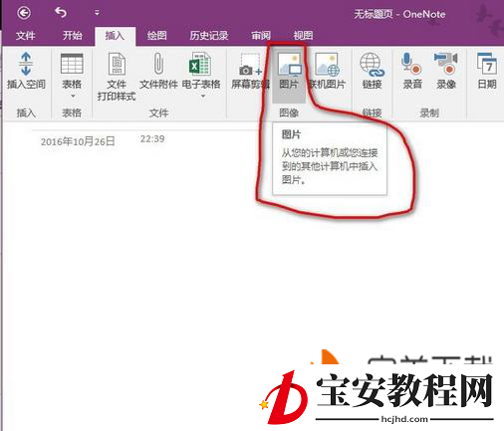This screenshot has width=504, height=431.
Task: Click the 插入空间 icon
Action: coord(26,64)
